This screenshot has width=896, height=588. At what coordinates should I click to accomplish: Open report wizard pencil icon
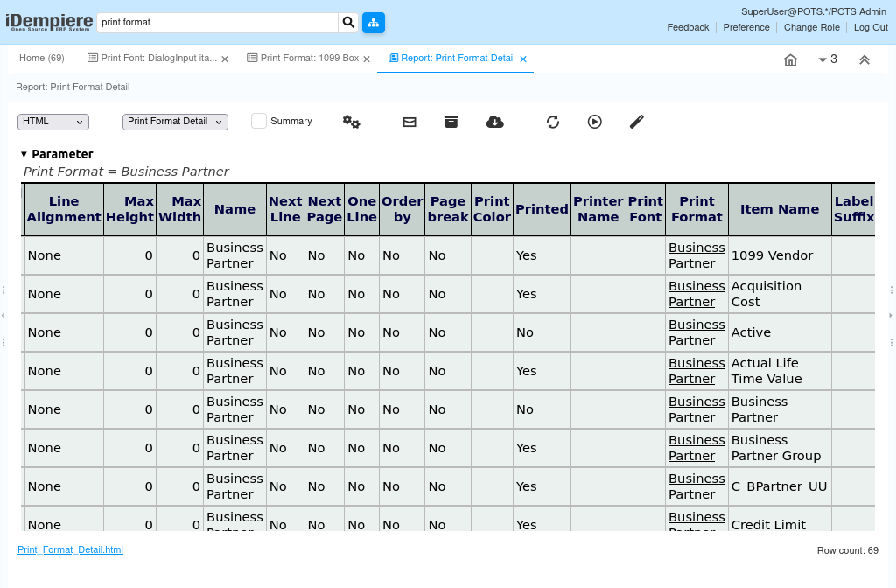637,122
